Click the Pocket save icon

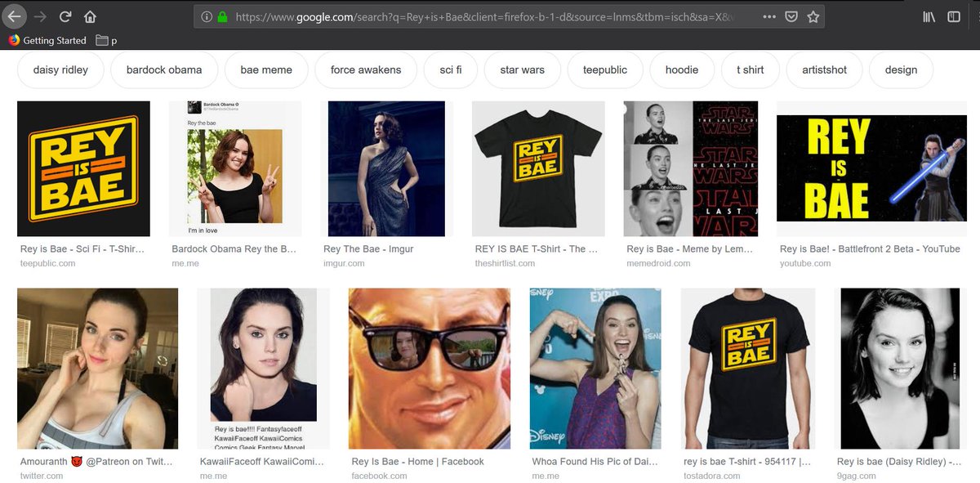click(791, 16)
